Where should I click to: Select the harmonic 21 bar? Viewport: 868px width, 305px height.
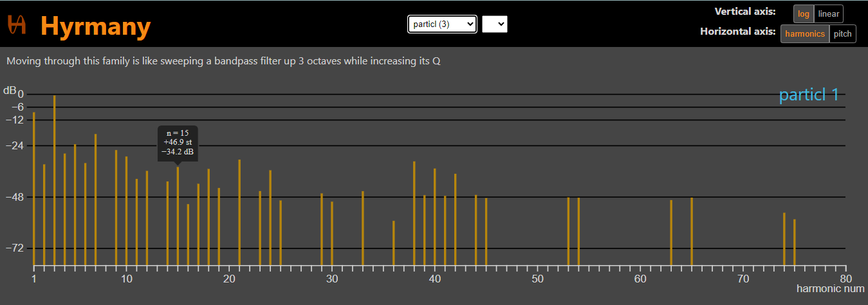239,212
